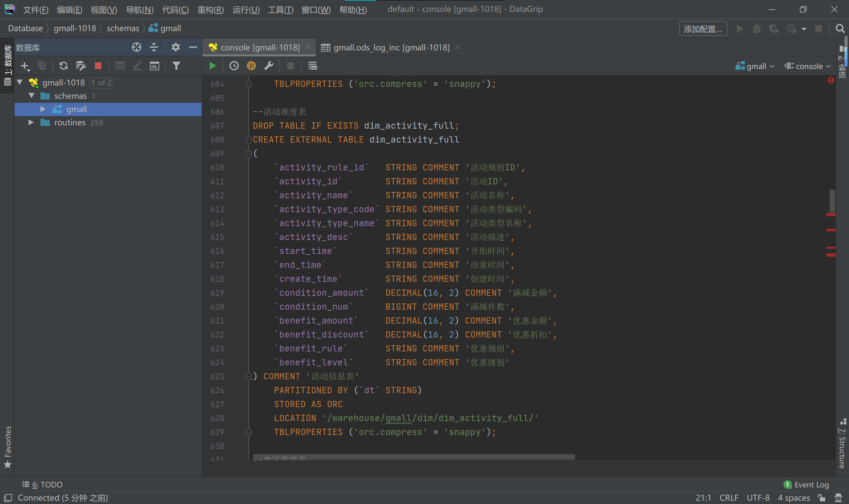
Task: Toggle transaction mode P icon
Action: coord(251,66)
